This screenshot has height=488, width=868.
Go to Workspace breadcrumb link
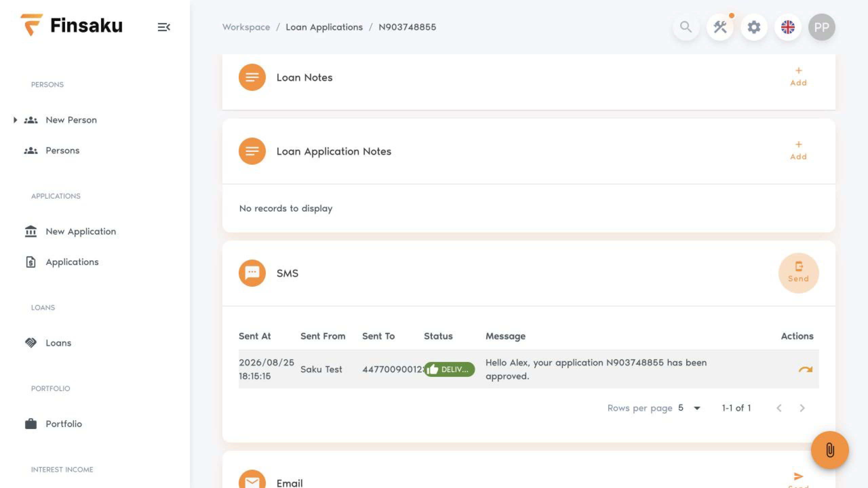pos(246,27)
